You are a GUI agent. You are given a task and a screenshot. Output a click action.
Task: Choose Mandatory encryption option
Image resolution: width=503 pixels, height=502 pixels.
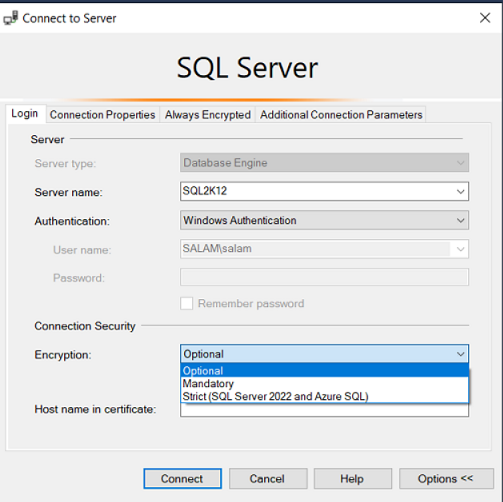point(324,384)
